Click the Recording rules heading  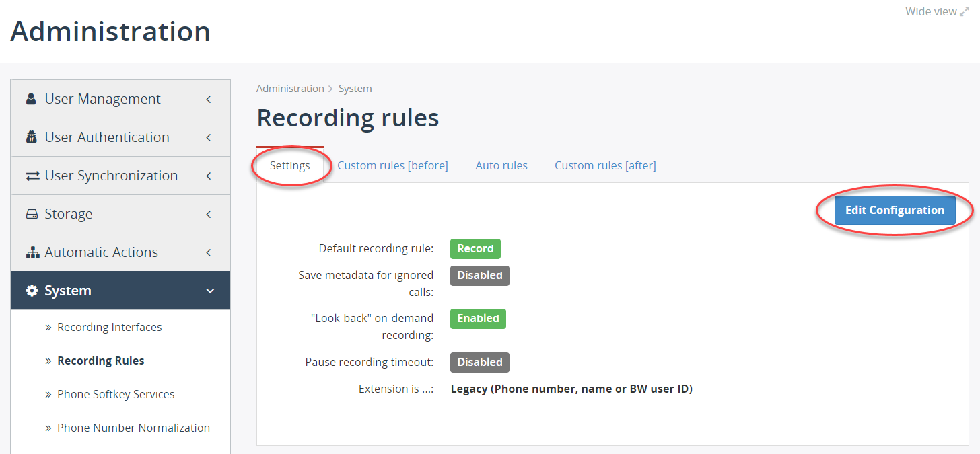point(348,118)
